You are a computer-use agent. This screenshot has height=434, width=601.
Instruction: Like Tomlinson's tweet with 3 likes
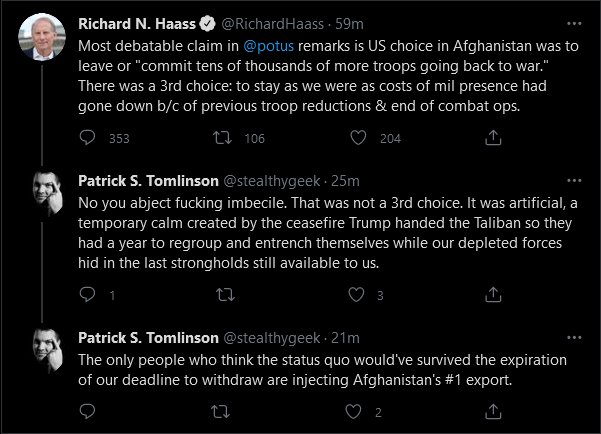[x=356, y=294]
